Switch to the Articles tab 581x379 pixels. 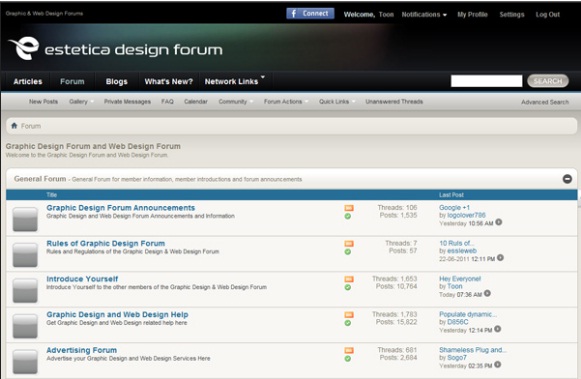tap(28, 81)
